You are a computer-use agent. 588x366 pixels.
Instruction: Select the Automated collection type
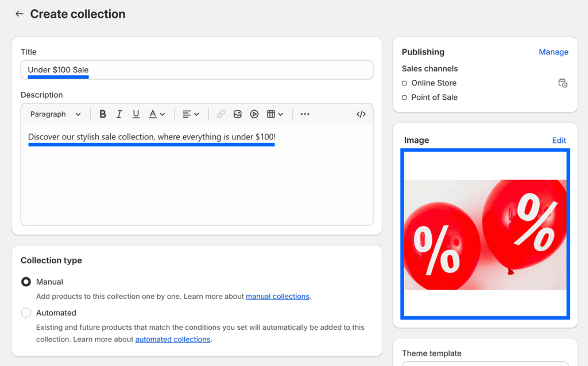point(26,313)
